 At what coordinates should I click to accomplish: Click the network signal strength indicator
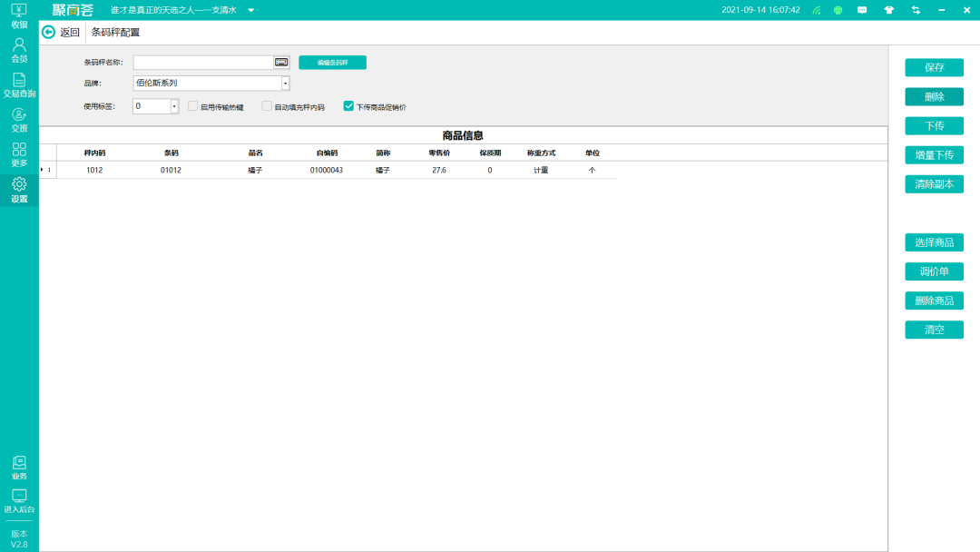coord(816,10)
